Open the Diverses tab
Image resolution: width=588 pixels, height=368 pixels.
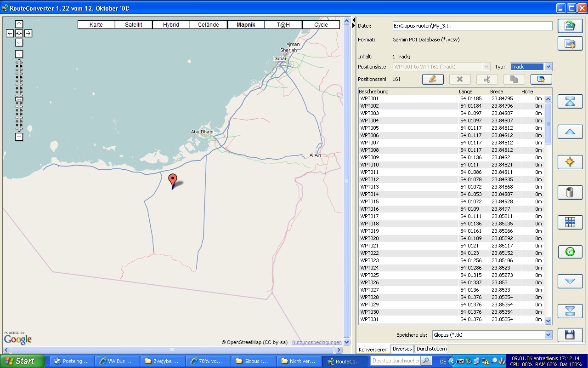[x=402, y=349]
